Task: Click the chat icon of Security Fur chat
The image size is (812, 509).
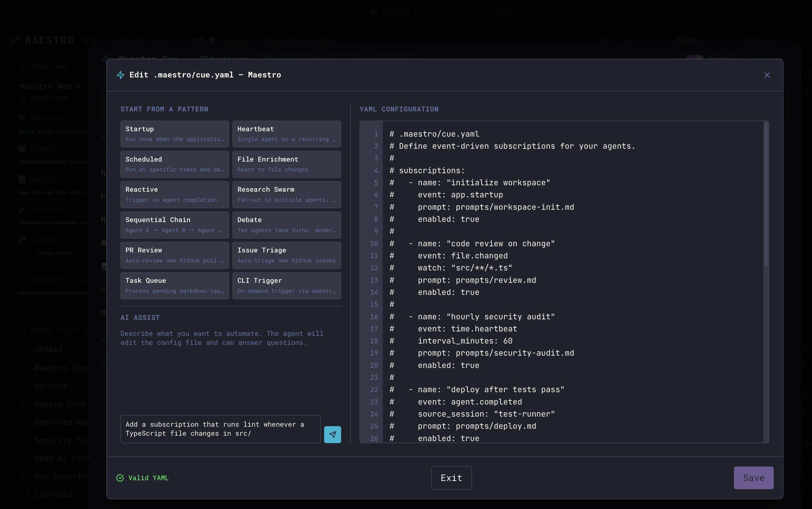Action: (x=25, y=440)
